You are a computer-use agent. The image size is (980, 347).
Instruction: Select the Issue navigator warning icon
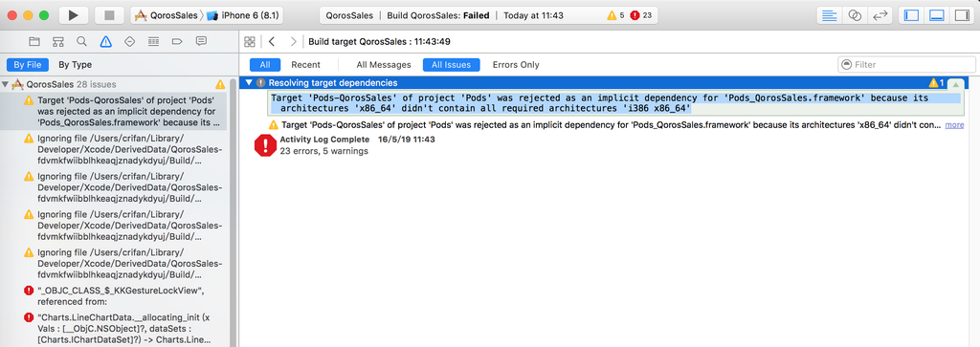tap(105, 42)
